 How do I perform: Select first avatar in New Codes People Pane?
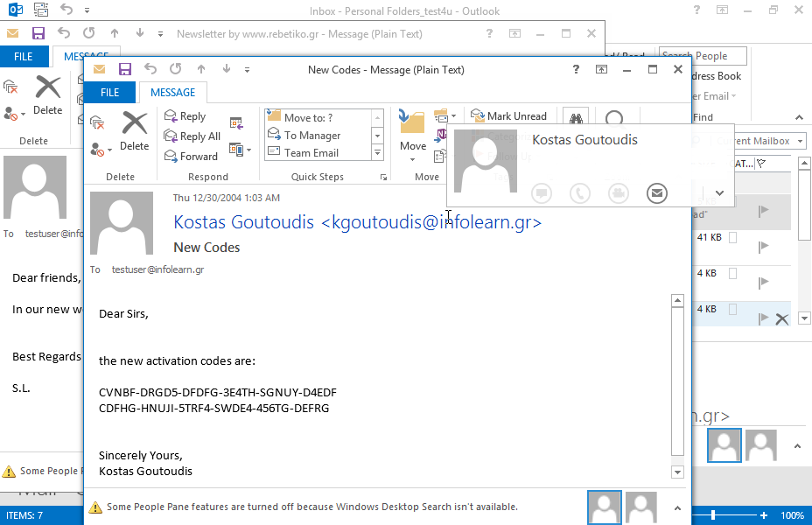605,507
